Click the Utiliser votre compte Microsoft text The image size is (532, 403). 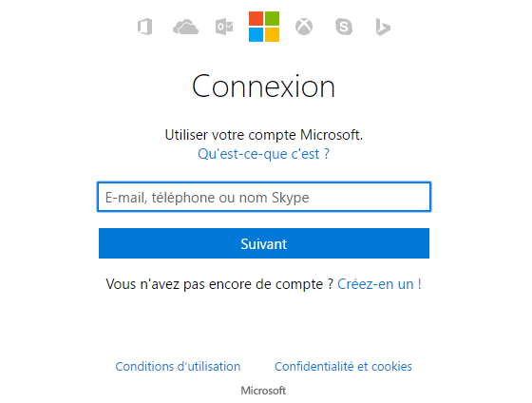pyautogui.click(x=264, y=135)
